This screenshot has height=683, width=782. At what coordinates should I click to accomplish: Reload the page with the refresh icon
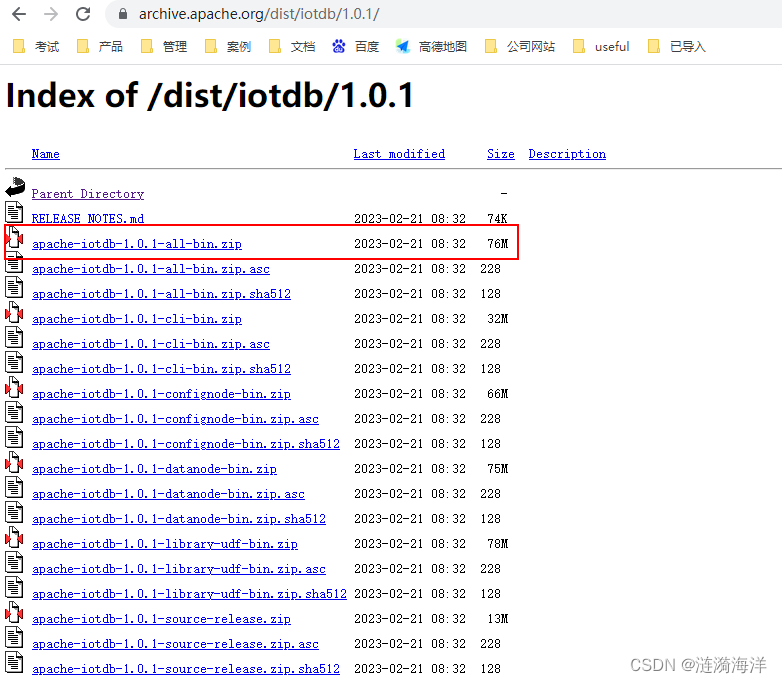[x=83, y=14]
